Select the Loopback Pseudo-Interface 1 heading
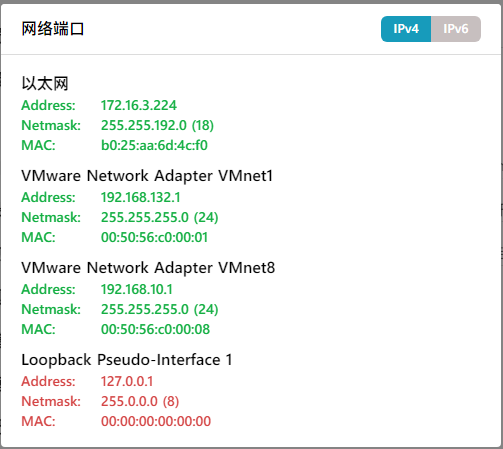 127,360
